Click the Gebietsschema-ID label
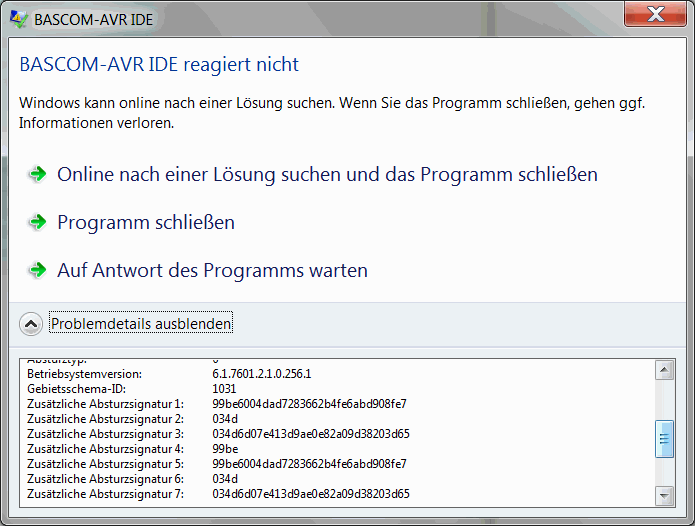The image size is (695, 526). click(76, 389)
